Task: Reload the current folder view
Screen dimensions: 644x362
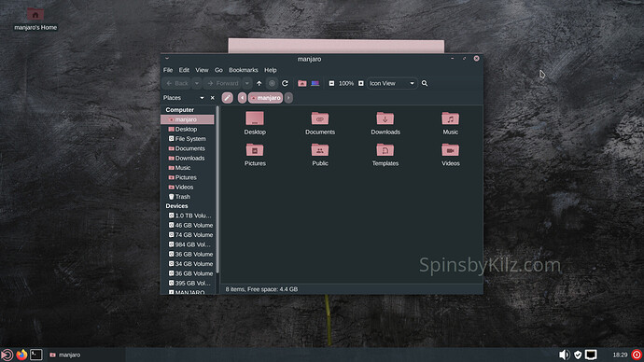Action: tap(285, 83)
